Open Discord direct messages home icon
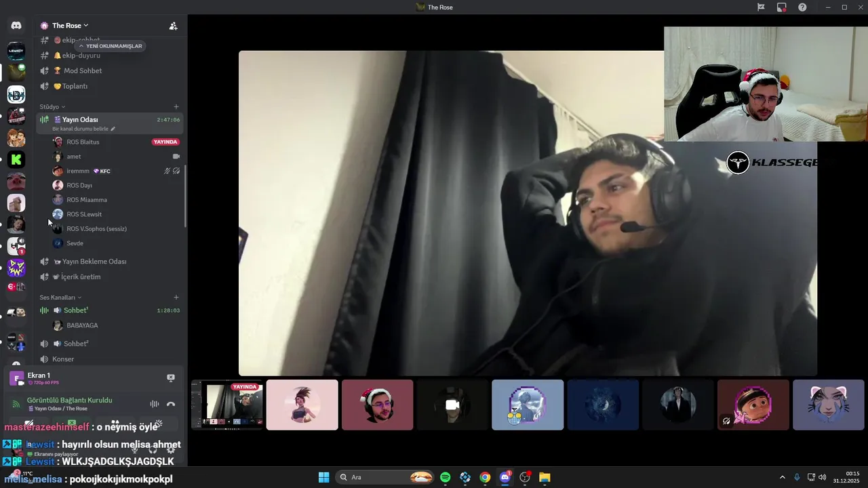The image size is (868, 488). pos(16,26)
